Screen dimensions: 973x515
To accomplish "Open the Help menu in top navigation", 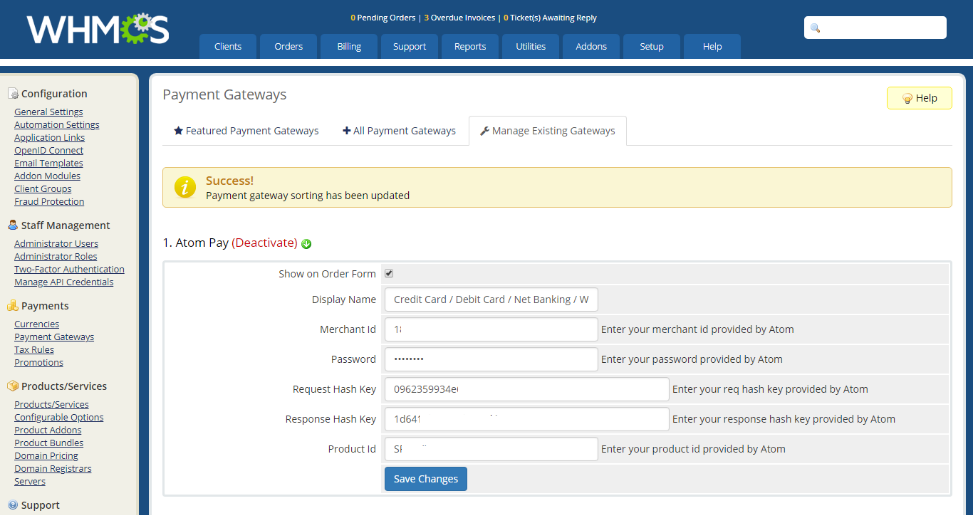I will pyautogui.click(x=712, y=47).
